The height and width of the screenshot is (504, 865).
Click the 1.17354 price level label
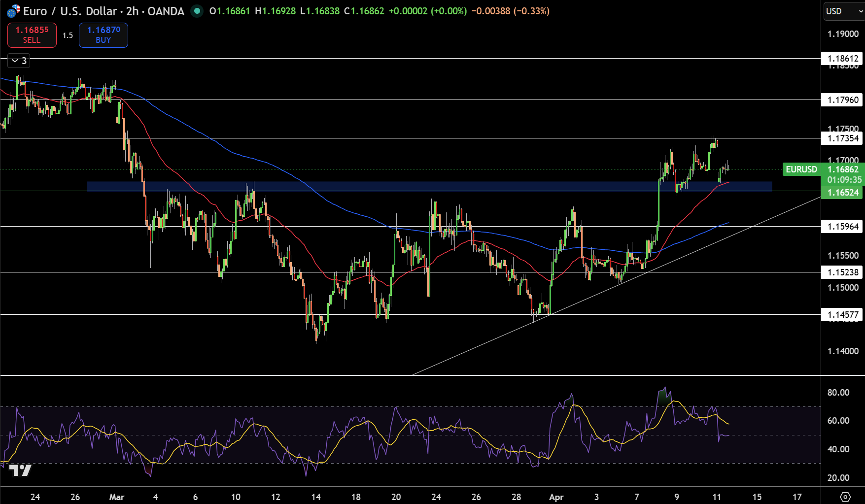tap(843, 138)
